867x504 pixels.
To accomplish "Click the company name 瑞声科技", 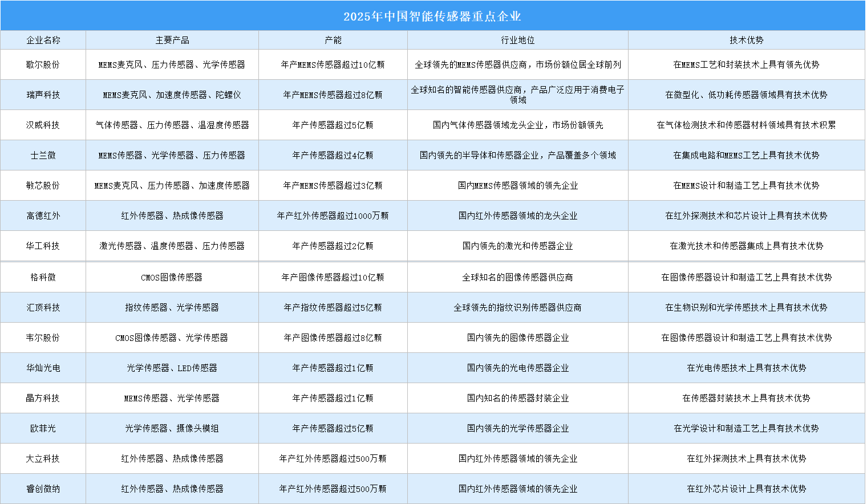I will click(43, 95).
